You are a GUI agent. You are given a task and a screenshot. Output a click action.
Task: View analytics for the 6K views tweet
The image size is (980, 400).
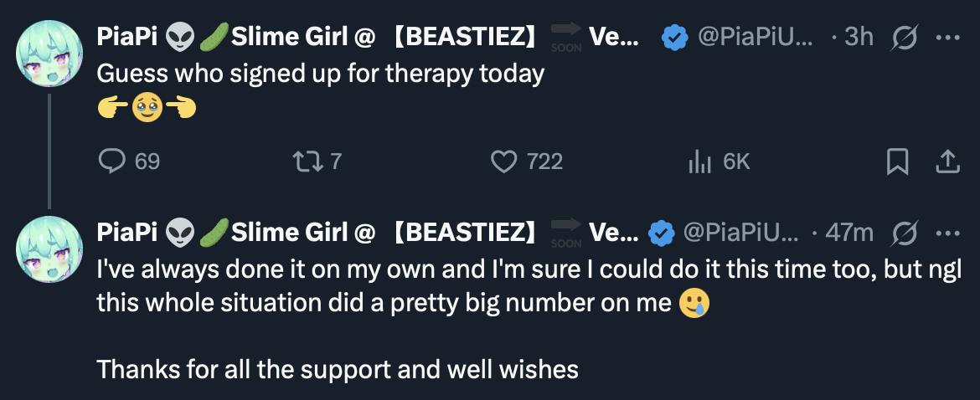[x=699, y=162]
